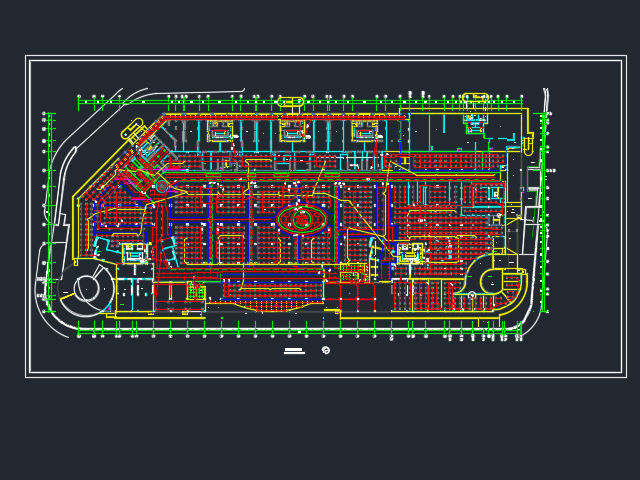The width and height of the screenshot is (640, 480).
Task: Click the north arrow compass symbol below plan
Action: coord(326,350)
